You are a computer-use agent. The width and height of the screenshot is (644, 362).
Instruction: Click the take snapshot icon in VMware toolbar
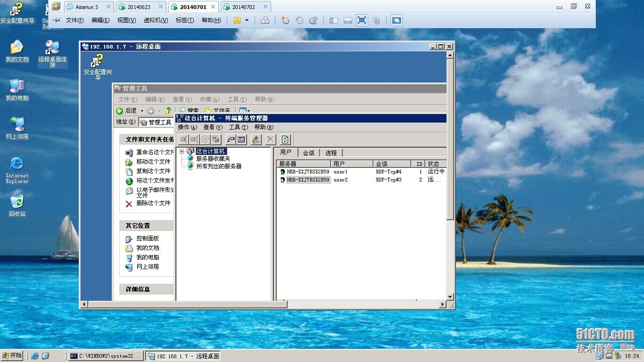[x=285, y=20]
